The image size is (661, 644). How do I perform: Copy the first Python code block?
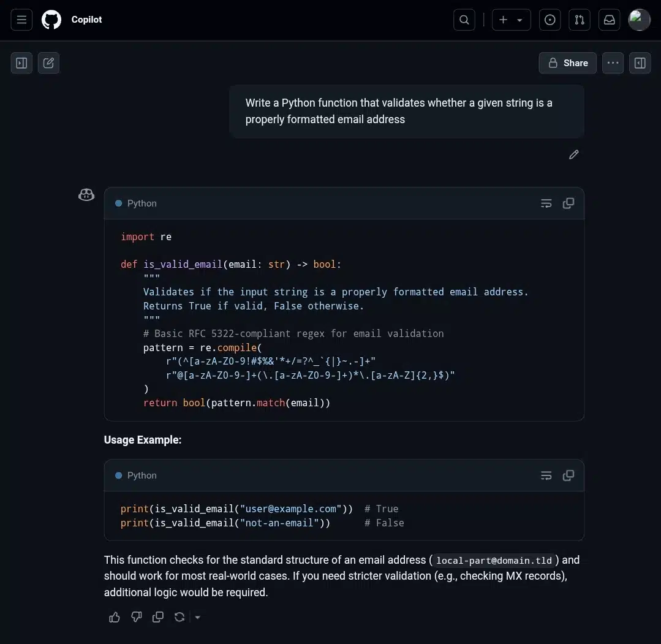click(568, 203)
